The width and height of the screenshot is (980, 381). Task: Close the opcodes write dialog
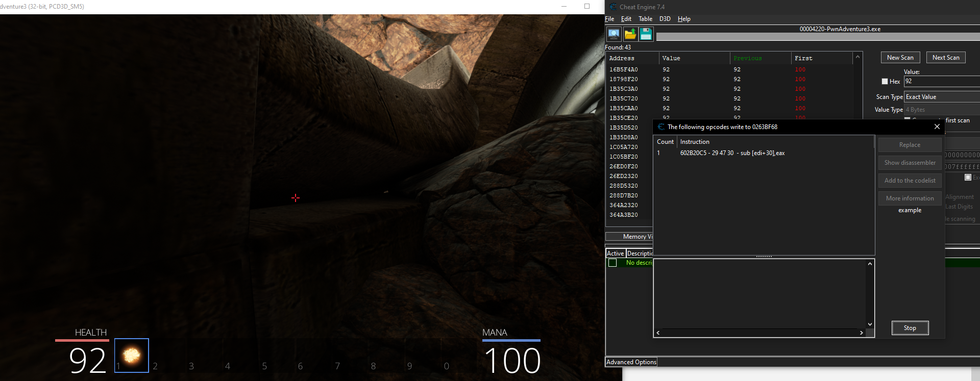[x=937, y=126]
